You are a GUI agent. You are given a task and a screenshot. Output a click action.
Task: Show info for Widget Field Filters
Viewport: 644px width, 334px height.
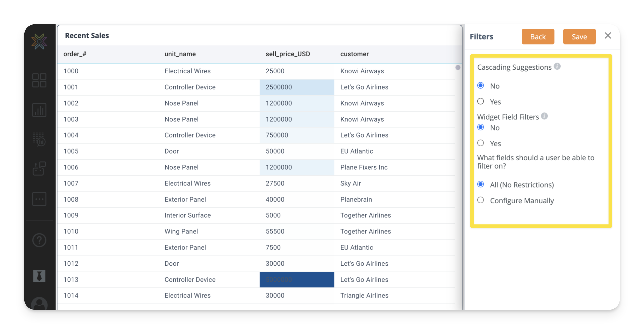[x=544, y=116]
